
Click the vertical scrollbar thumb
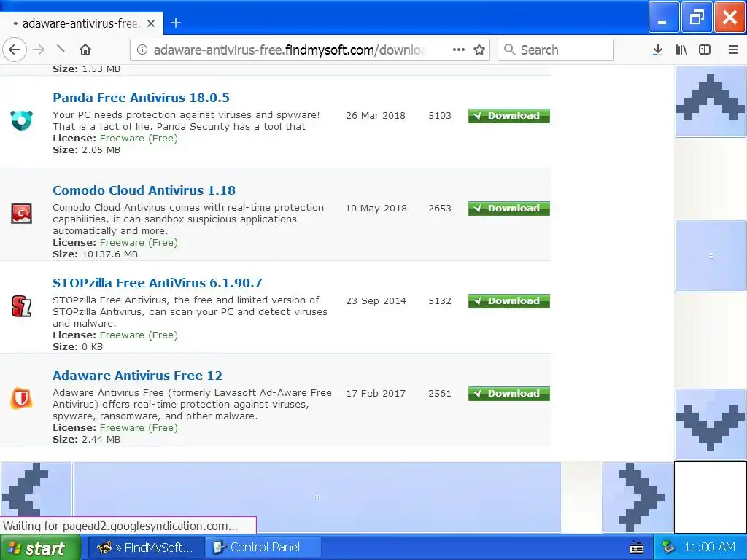[x=711, y=256]
